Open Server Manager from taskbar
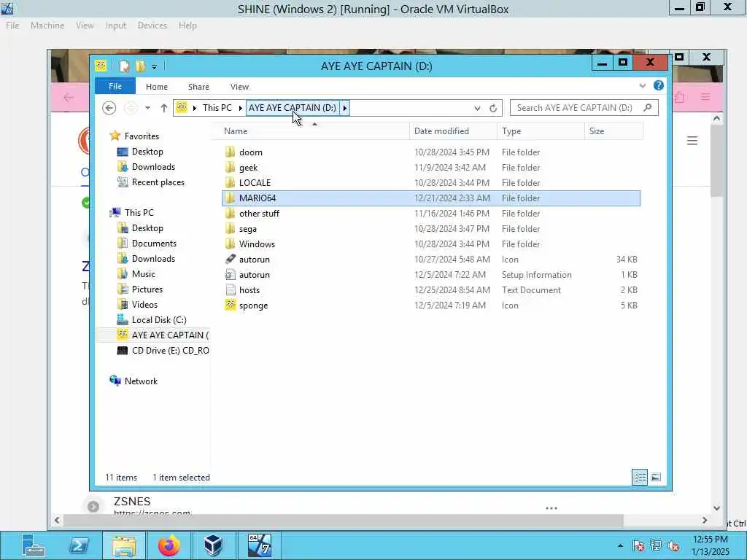Viewport: 747px width, 560px height. 34,545
